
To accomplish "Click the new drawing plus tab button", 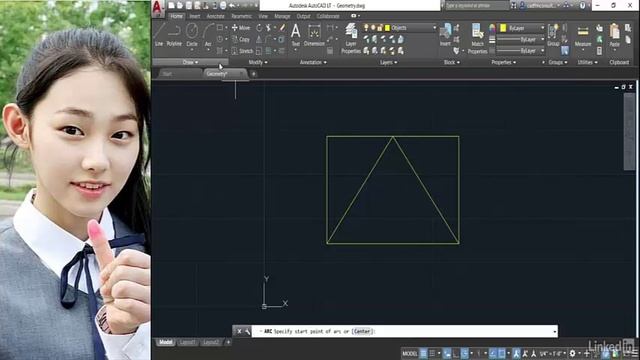I will [x=253, y=74].
